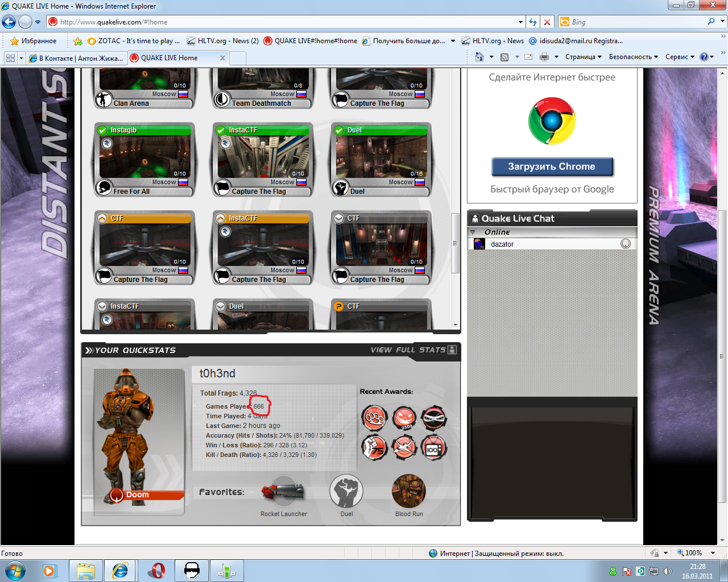The width and height of the screenshot is (728, 582).
Task: Click the grey arrow on right CTF server
Action: coord(339,218)
